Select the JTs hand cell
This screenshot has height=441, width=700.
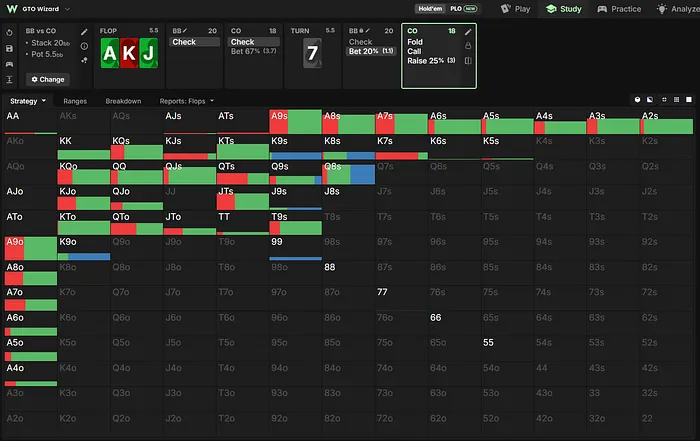pyautogui.click(x=242, y=197)
